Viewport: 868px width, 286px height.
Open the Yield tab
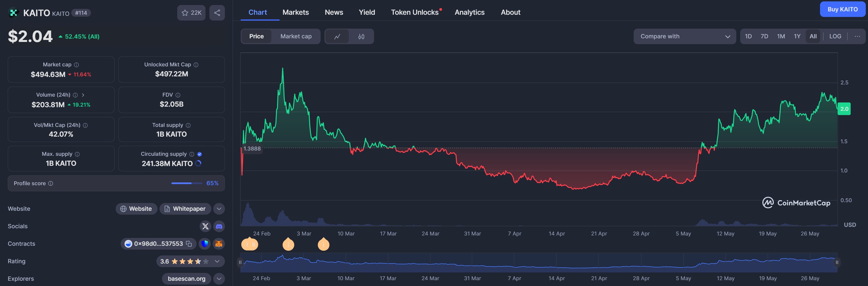click(x=367, y=12)
